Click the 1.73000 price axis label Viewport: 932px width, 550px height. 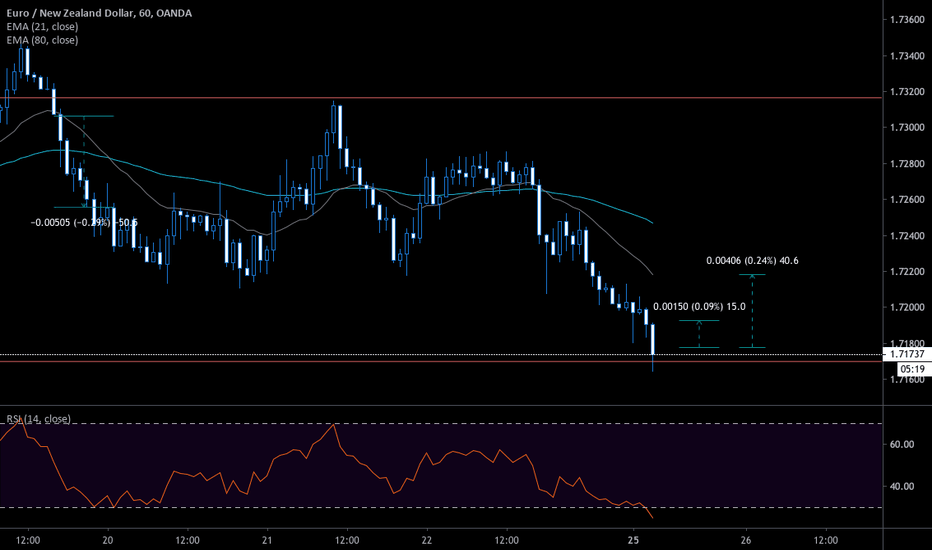click(905, 128)
